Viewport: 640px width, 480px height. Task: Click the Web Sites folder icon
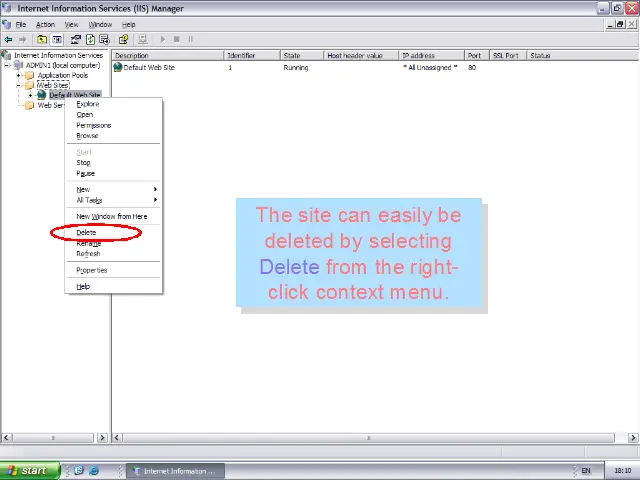[29, 85]
